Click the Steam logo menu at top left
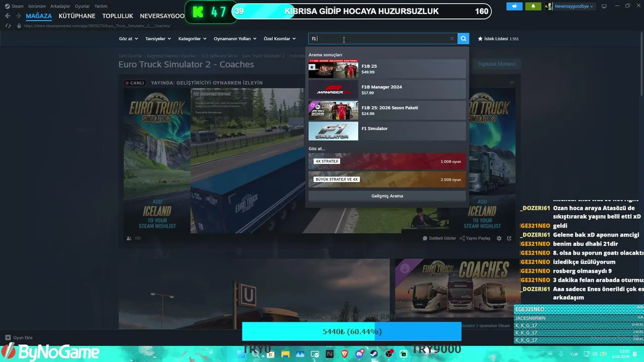644x362 pixels. coord(14,6)
